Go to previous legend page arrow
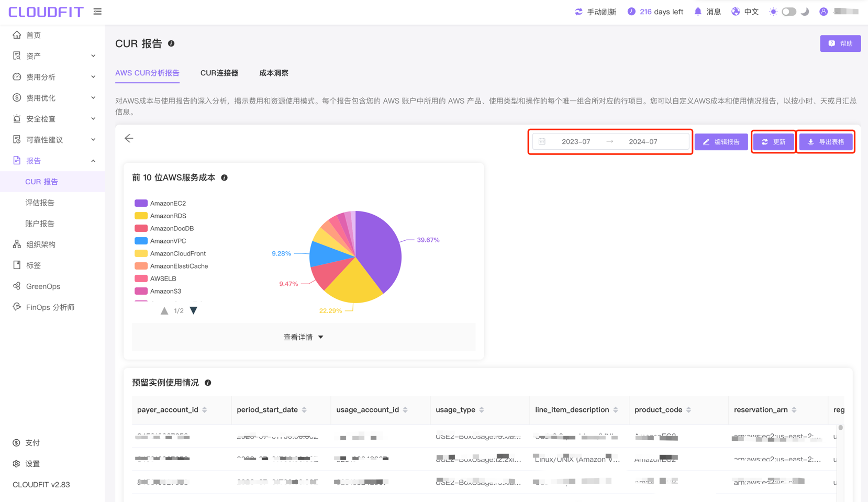Image resolution: width=868 pixels, height=502 pixels. (x=164, y=310)
